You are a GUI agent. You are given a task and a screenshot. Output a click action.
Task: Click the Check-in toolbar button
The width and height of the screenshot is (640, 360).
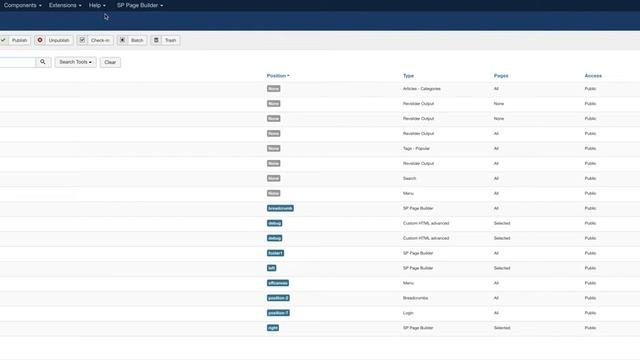(x=95, y=40)
